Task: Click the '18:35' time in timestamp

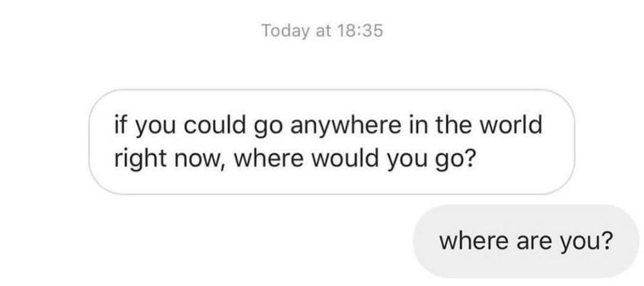Action: click(359, 30)
